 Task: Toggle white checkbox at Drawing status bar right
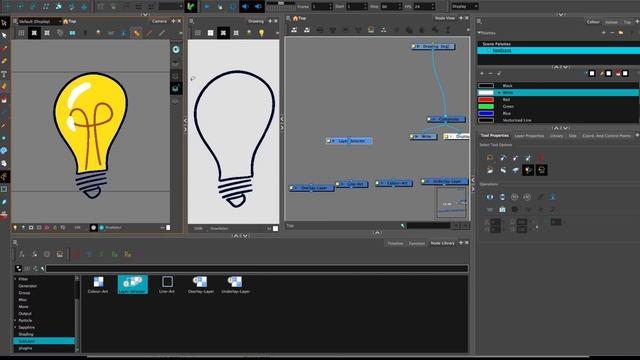(x=276, y=229)
